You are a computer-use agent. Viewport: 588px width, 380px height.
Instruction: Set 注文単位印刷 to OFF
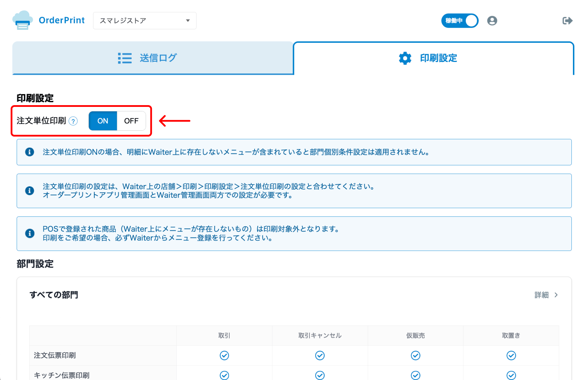tap(131, 121)
